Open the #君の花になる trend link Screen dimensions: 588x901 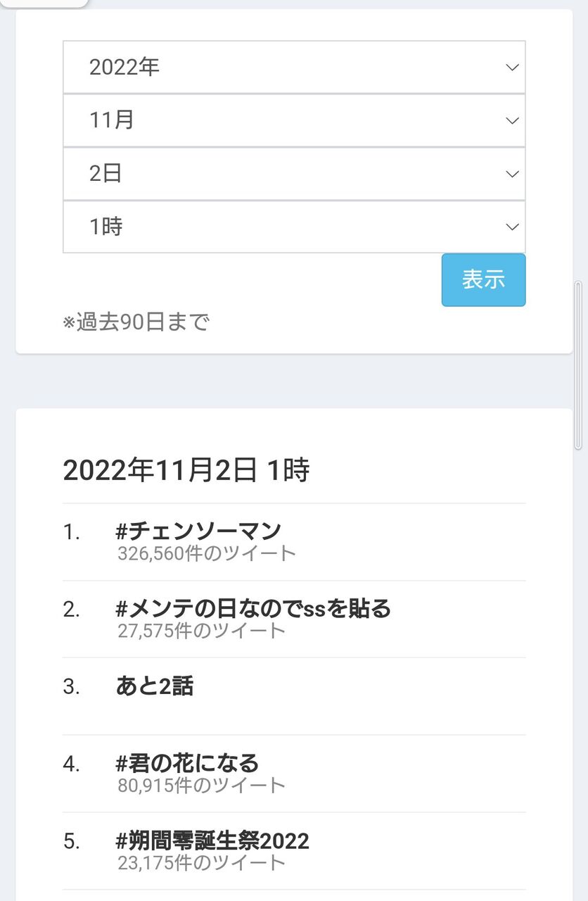coord(187,763)
